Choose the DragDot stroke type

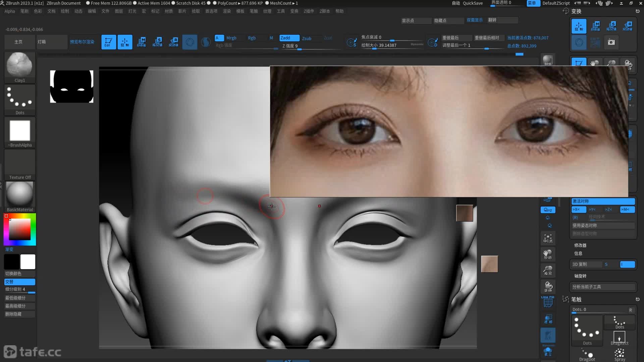[587, 355]
